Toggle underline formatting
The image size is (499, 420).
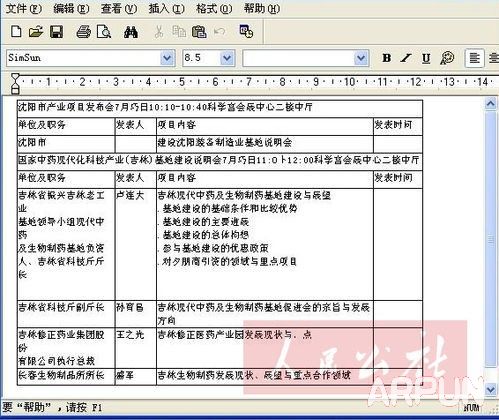point(426,58)
